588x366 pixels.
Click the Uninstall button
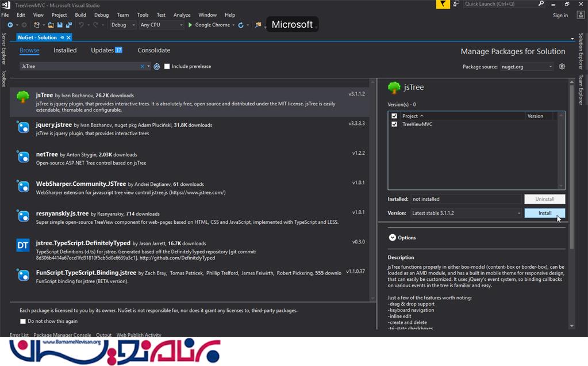click(x=544, y=199)
